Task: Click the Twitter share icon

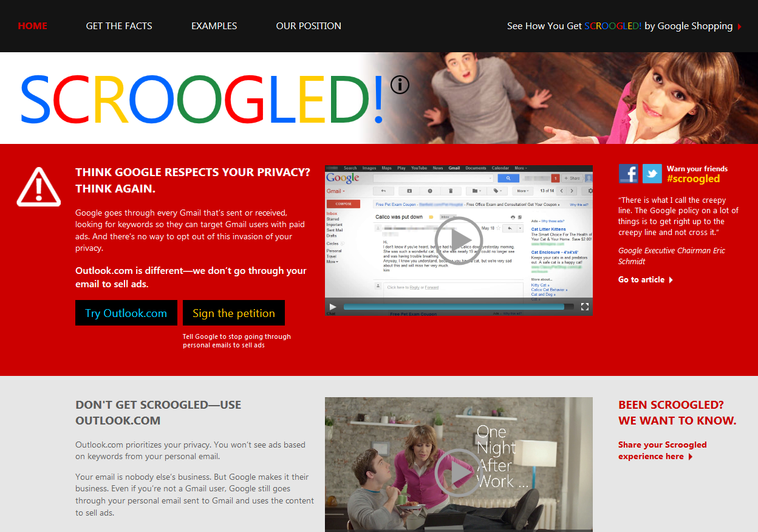Action: (x=652, y=173)
